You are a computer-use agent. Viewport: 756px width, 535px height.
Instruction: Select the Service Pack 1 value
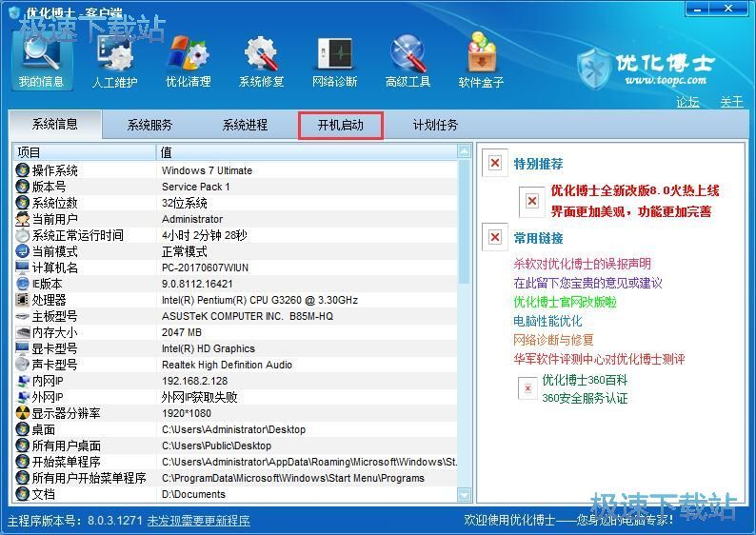coord(196,187)
